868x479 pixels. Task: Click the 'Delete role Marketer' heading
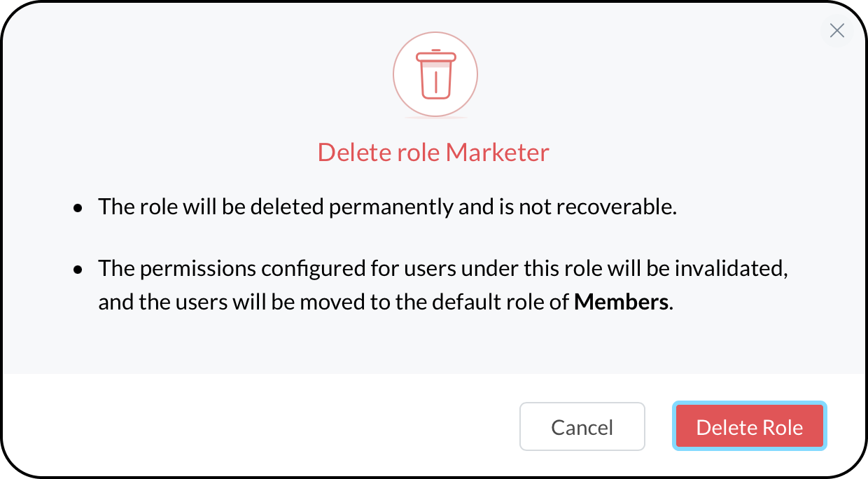433,152
